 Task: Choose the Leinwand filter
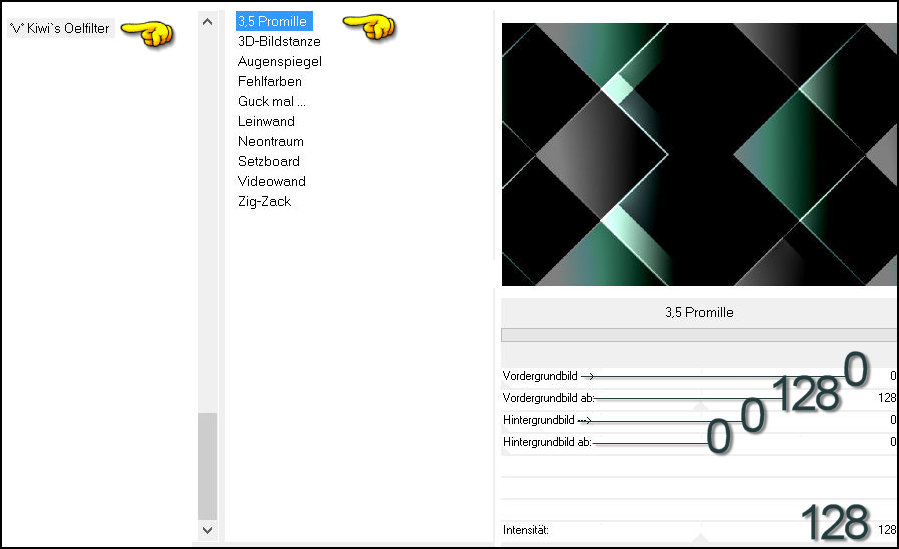click(266, 121)
